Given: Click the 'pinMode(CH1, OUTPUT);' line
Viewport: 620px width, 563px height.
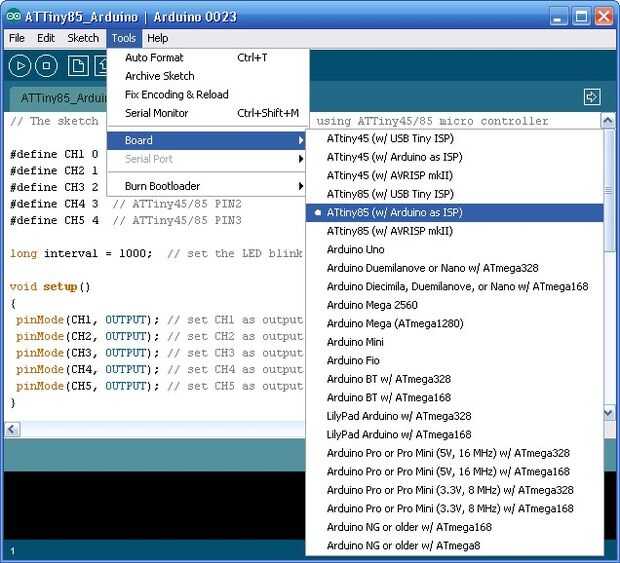Looking at the screenshot, I should point(87,319).
